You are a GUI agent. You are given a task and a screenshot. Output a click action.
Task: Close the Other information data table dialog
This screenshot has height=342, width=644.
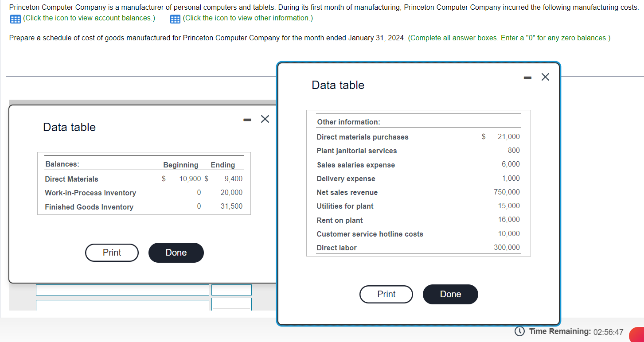[x=545, y=77]
